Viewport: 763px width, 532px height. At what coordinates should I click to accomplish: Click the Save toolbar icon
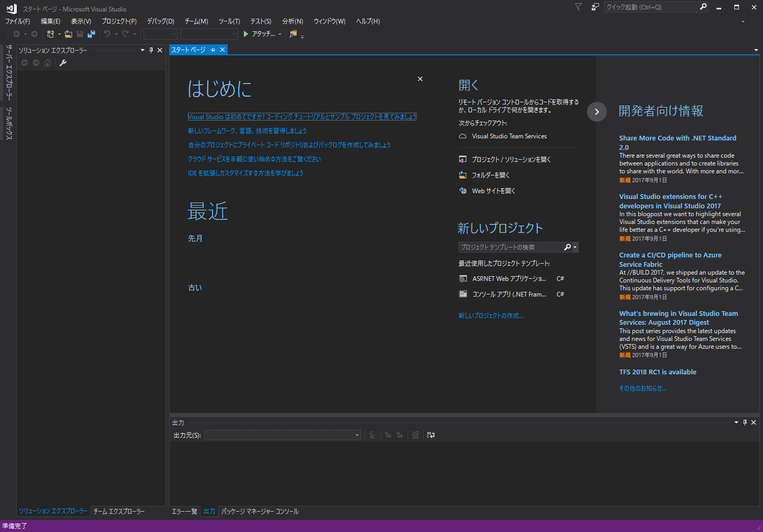[x=79, y=33]
